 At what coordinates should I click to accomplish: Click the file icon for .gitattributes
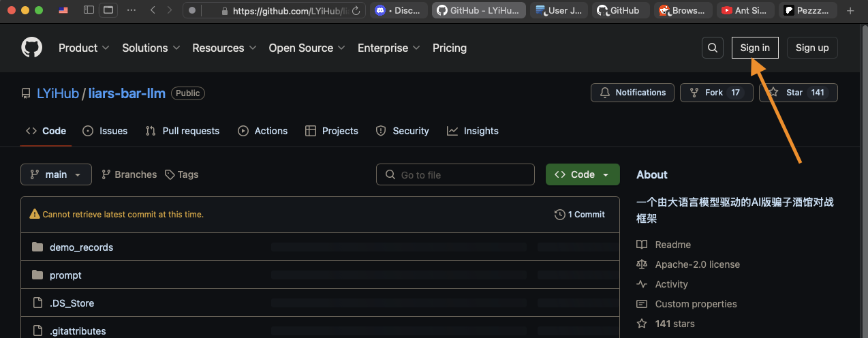pyautogui.click(x=37, y=331)
